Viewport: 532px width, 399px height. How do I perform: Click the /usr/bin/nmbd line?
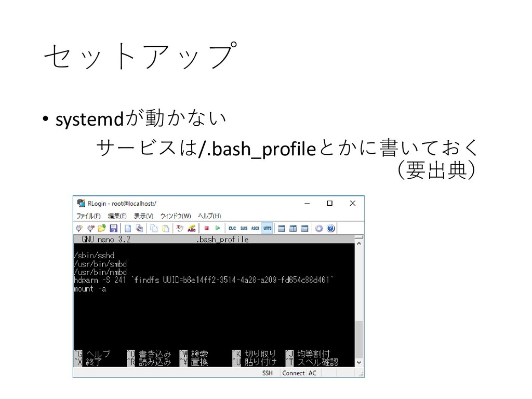(x=100, y=272)
